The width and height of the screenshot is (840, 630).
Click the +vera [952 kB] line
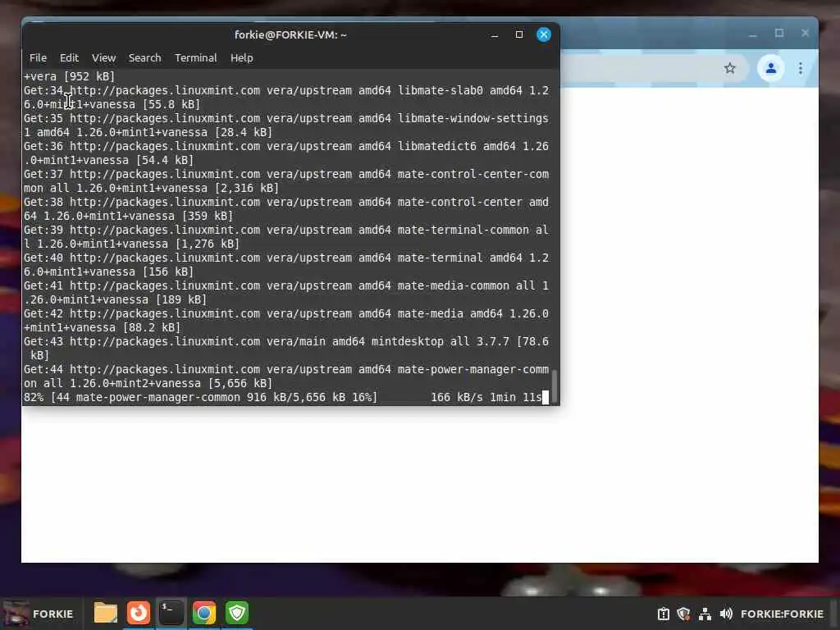69,76
